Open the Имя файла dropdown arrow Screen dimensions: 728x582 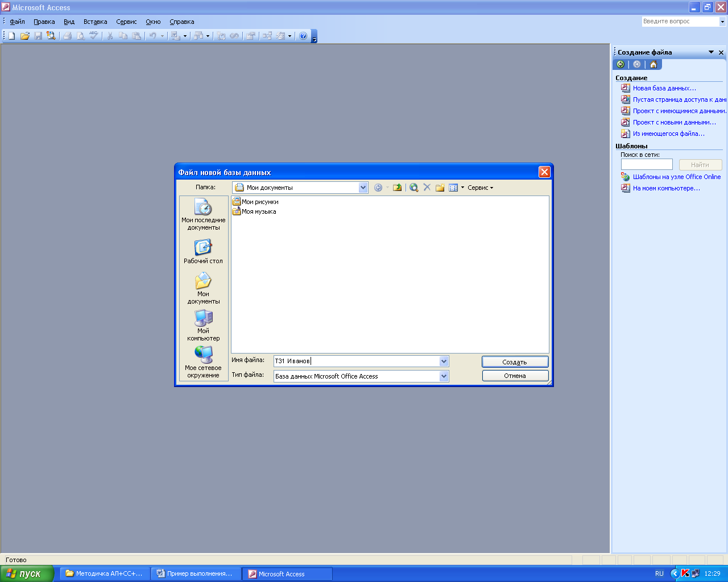[x=444, y=361]
